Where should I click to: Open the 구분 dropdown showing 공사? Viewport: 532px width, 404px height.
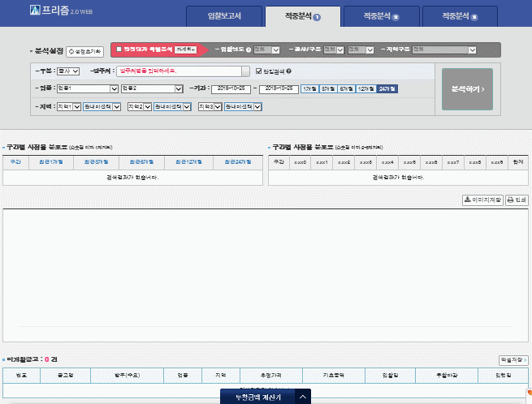68,71
